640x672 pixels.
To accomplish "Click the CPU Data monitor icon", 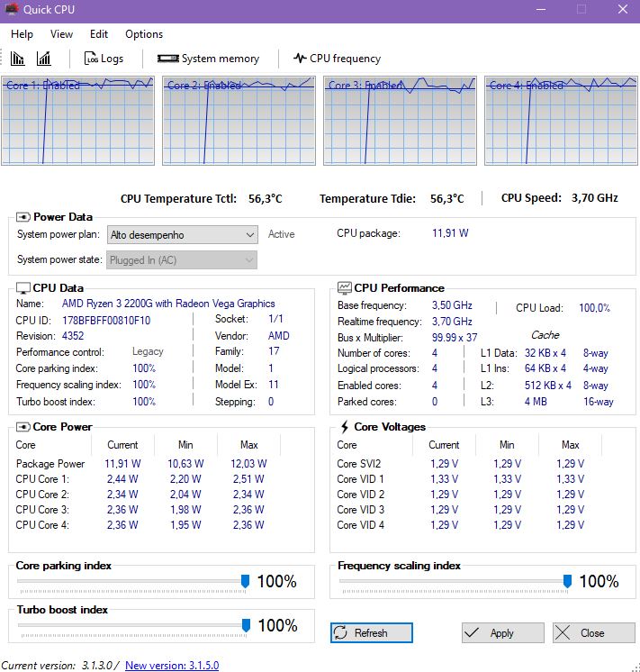I will (x=23, y=288).
